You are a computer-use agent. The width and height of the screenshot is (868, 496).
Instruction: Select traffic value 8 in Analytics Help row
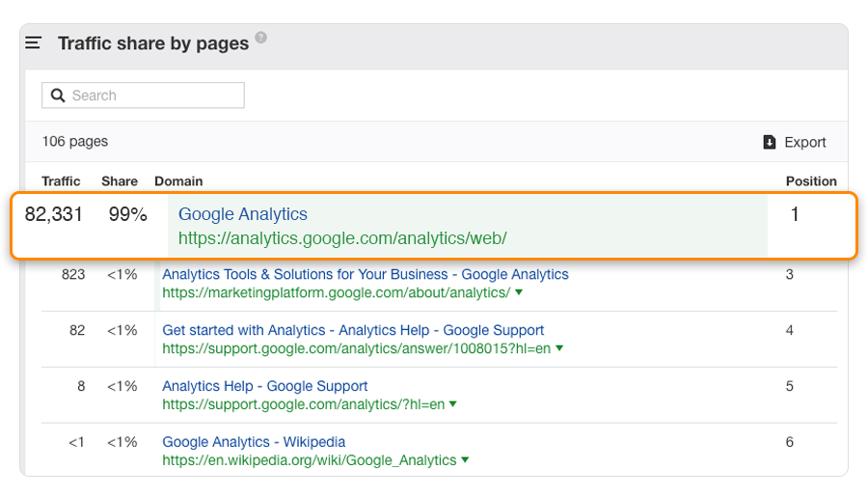tap(81, 386)
